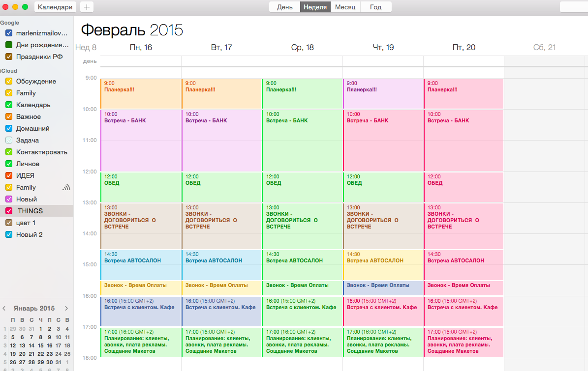Switch to the Неделя view
Viewport: 588px width, 371px height.
point(315,7)
